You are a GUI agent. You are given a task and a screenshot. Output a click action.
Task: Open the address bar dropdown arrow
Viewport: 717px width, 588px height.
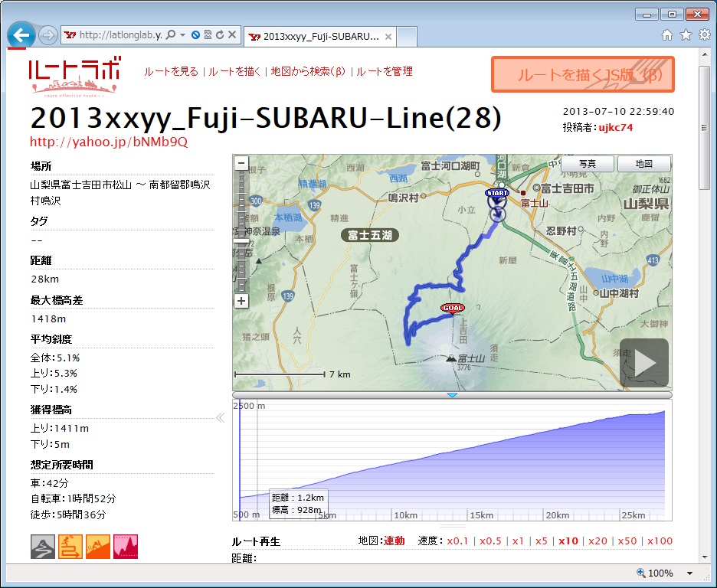point(182,34)
